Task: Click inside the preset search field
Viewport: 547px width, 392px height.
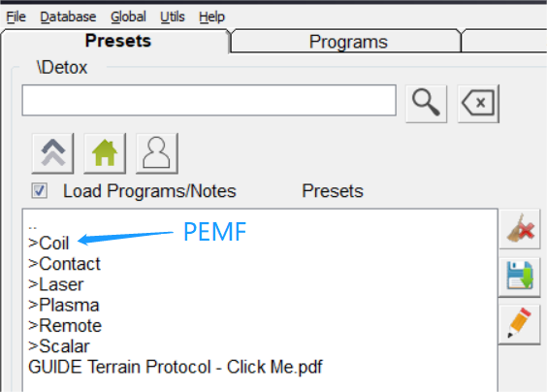Action: click(209, 100)
